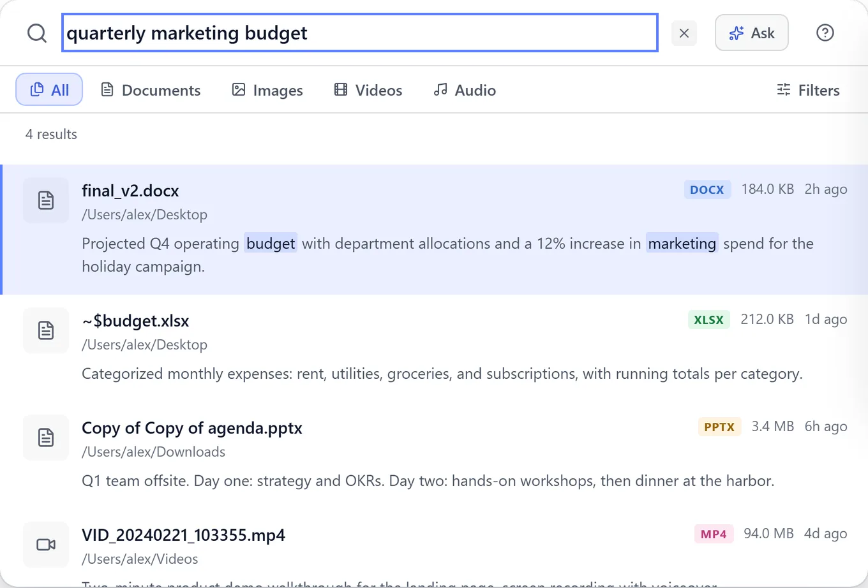Click the magnifying glass search icon
This screenshot has width=868, height=588.
pos(37,33)
